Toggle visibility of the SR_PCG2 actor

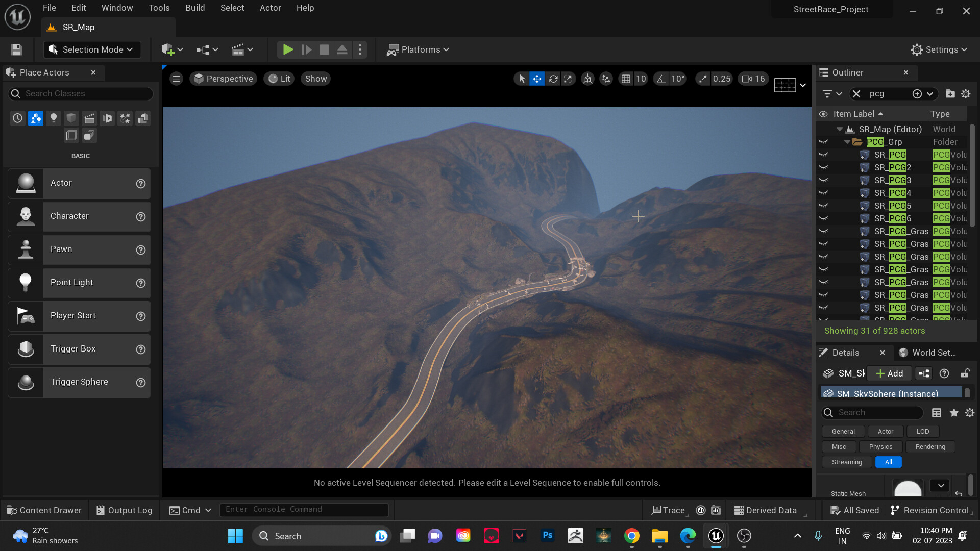[823, 167]
